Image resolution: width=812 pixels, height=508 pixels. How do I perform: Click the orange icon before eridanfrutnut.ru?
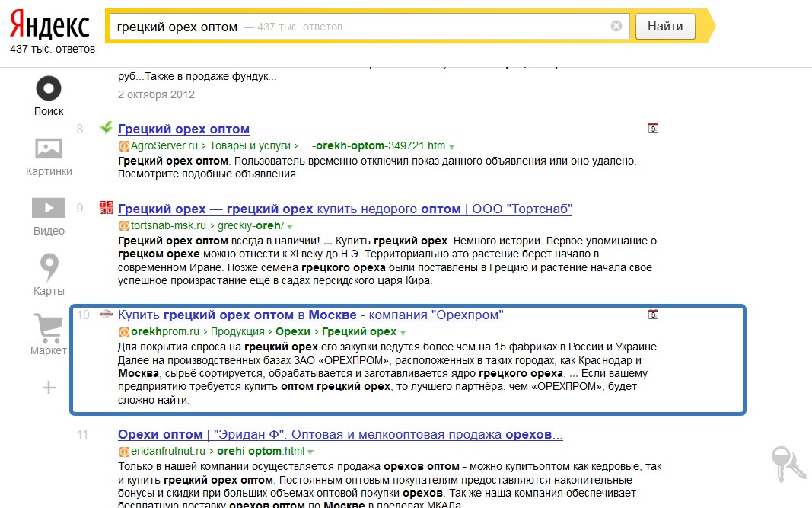124,452
